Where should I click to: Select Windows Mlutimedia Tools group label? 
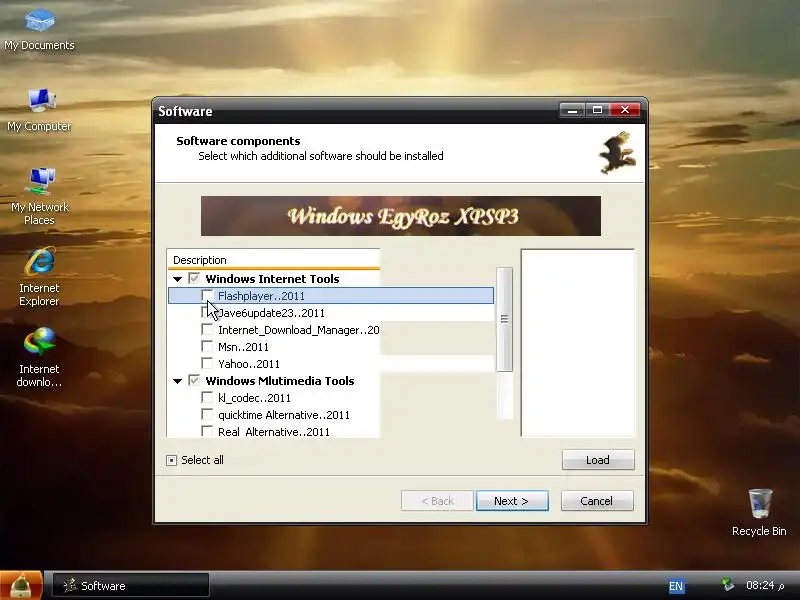click(x=280, y=381)
